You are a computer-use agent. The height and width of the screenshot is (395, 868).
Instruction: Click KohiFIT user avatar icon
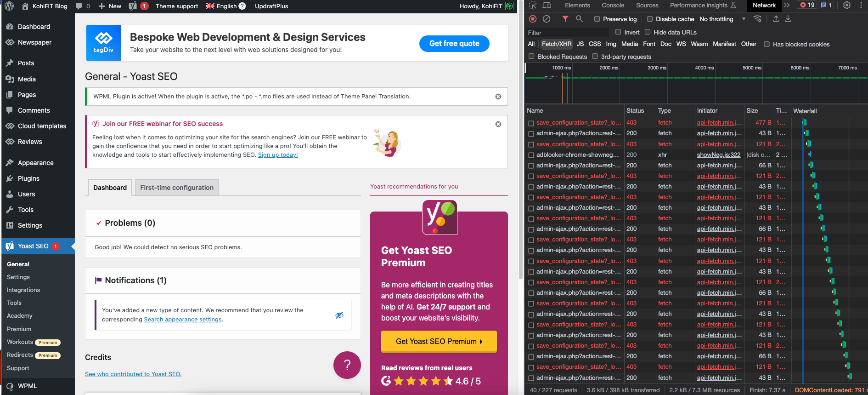tap(509, 6)
